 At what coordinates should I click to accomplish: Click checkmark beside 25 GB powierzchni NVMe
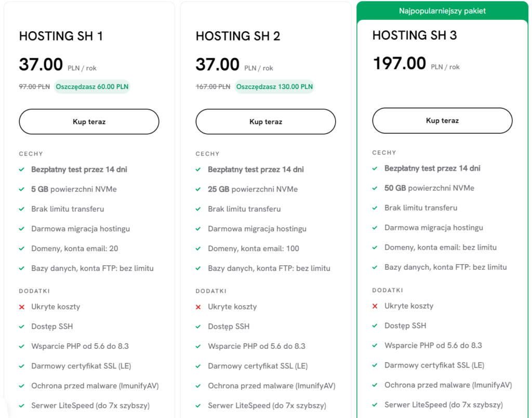(198, 189)
